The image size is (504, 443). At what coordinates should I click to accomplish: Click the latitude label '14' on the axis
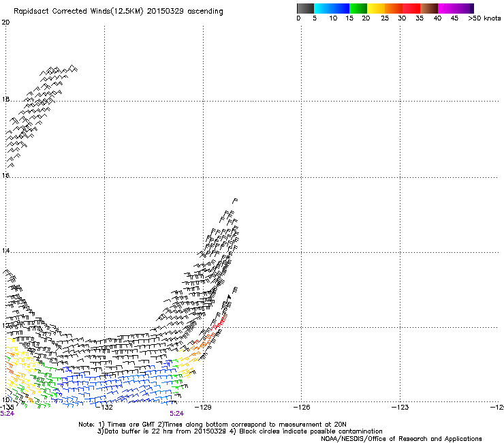(5, 251)
